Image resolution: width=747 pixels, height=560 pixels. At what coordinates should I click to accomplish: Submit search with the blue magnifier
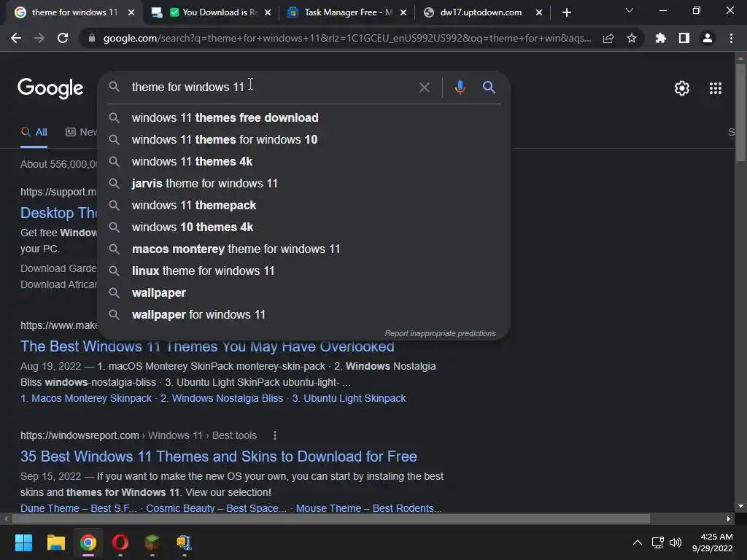[x=489, y=87]
